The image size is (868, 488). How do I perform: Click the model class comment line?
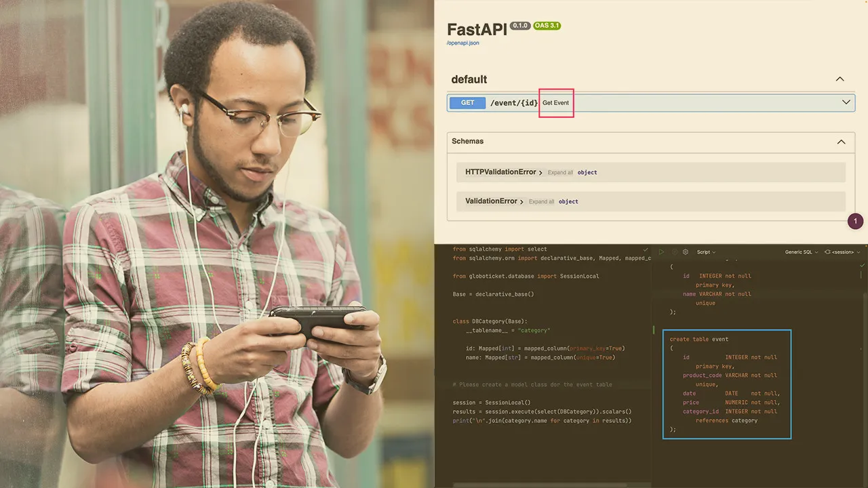(x=532, y=384)
